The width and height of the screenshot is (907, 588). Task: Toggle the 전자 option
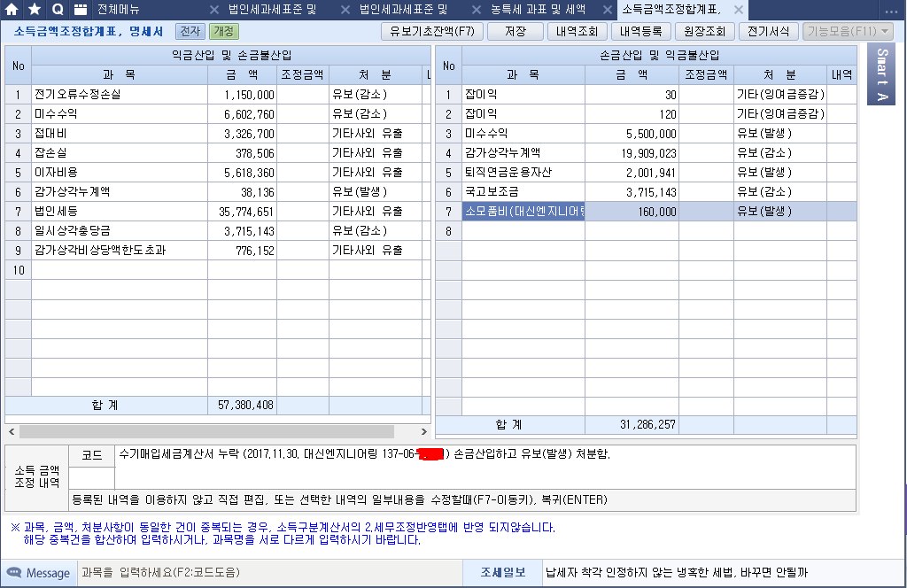click(x=189, y=31)
